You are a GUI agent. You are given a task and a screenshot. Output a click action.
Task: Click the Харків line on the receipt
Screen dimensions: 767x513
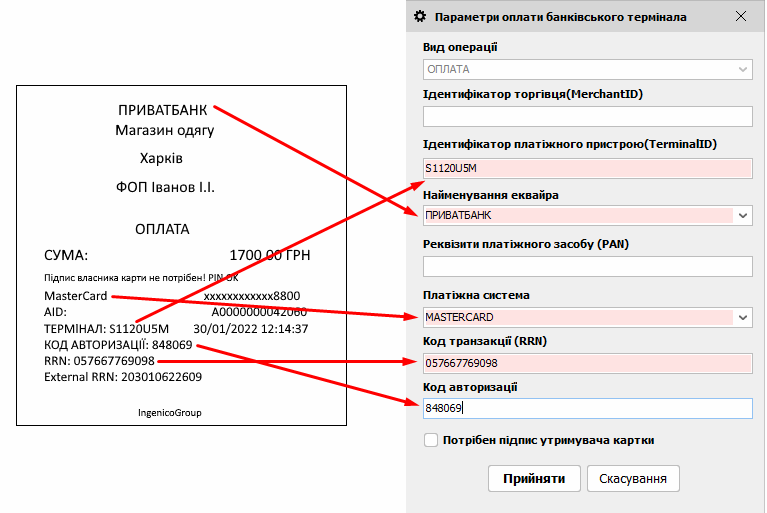point(161,158)
